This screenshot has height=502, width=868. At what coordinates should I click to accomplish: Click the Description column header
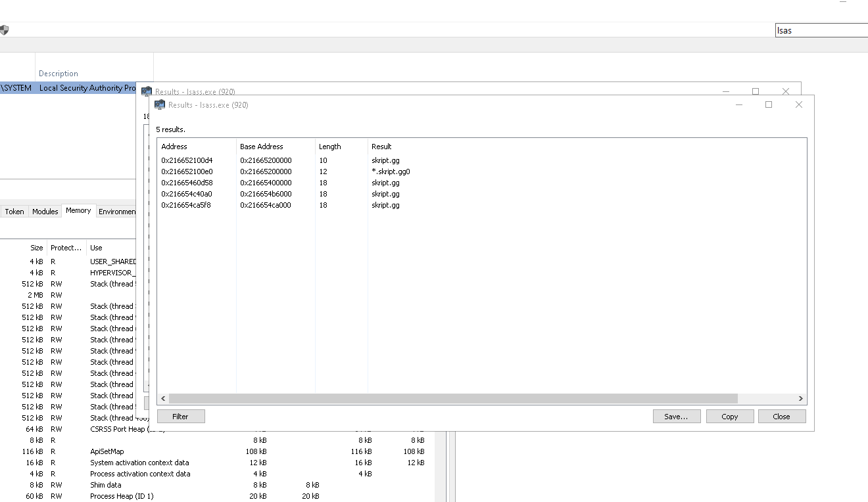[94, 74]
